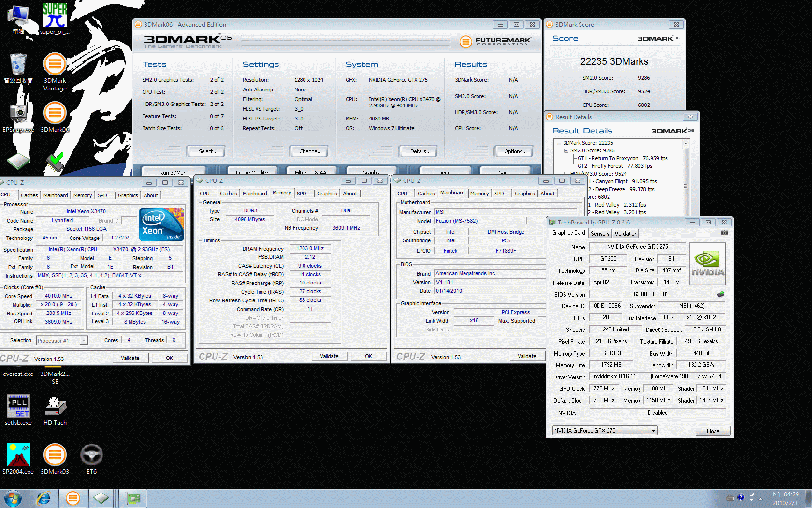The image size is (812, 508).
Task: Launch the ET6 desktop shortcut
Action: pyautogui.click(x=91, y=459)
